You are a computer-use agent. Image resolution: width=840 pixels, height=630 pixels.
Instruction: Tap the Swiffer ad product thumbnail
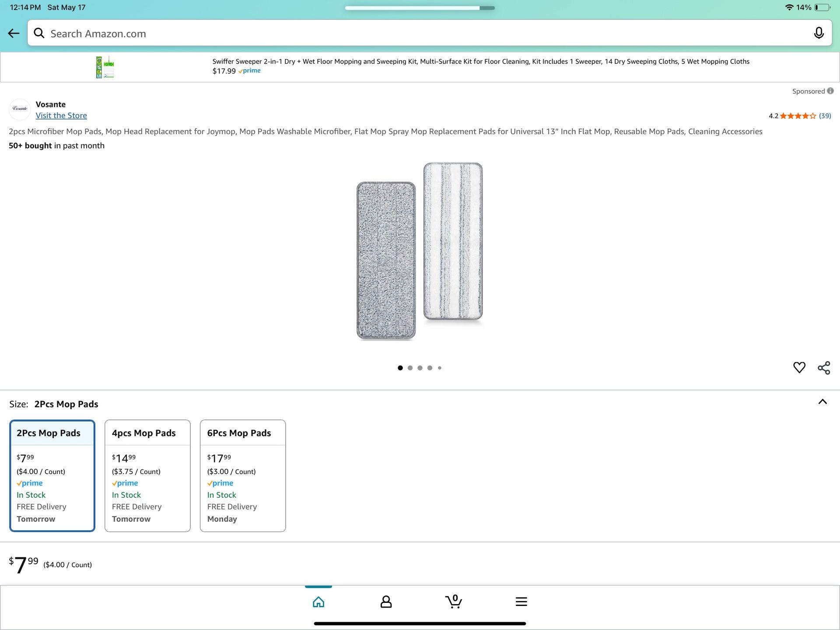point(105,67)
